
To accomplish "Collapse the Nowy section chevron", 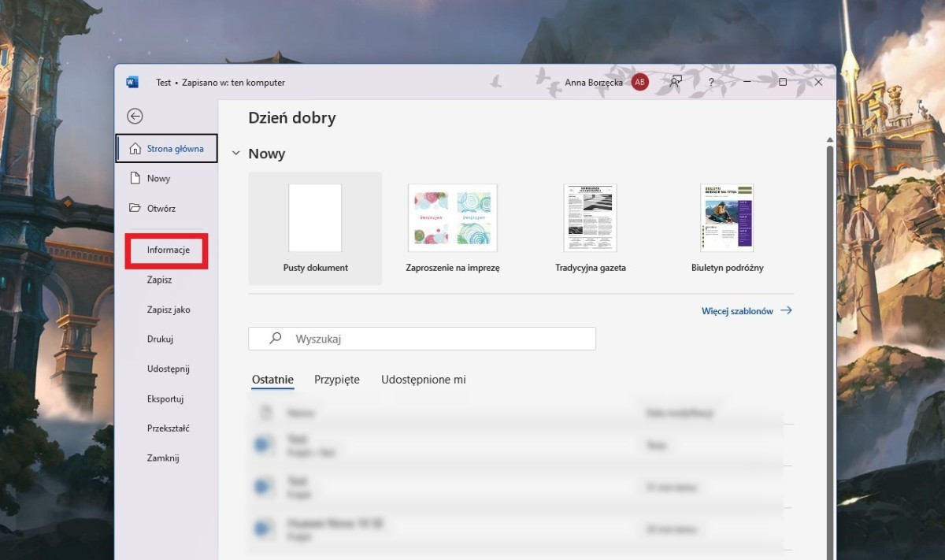I will pos(235,154).
